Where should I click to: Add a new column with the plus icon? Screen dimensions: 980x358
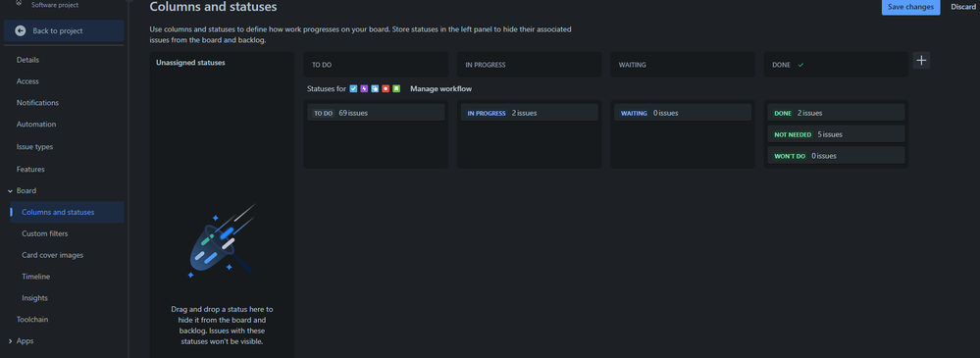tap(921, 61)
